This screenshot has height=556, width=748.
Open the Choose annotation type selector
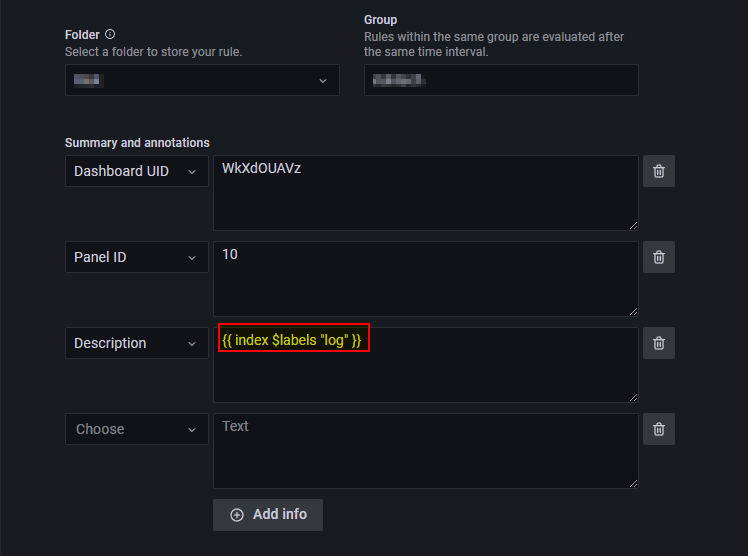click(137, 429)
